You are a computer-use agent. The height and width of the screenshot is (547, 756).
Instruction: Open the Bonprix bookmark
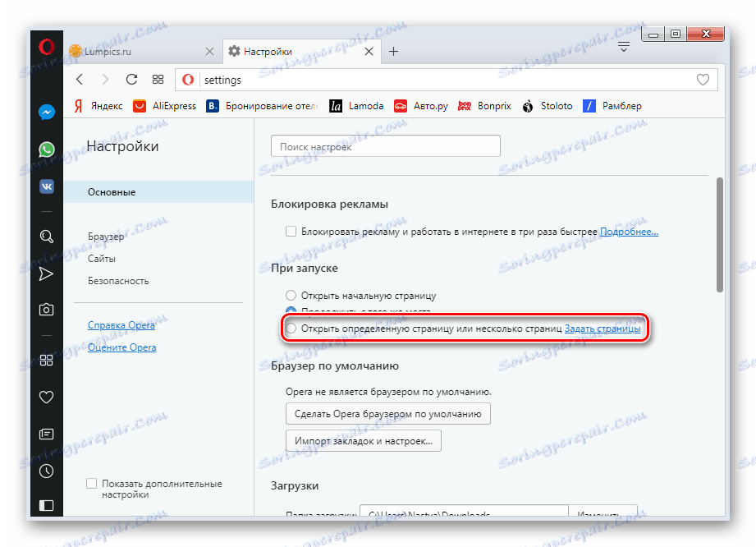click(484, 106)
